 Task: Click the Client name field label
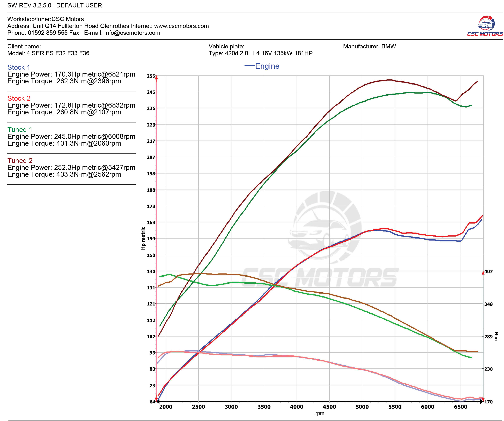pyautogui.click(x=24, y=46)
